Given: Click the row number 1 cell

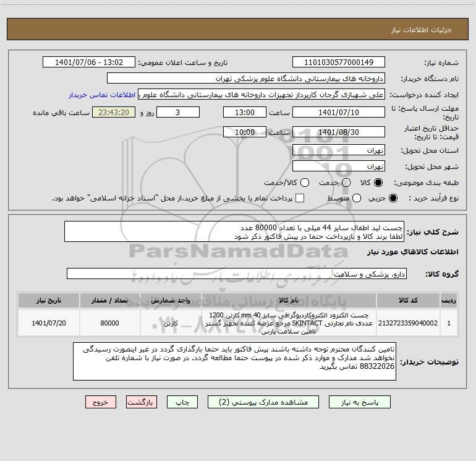Looking at the screenshot, I should pyautogui.click(x=449, y=323).
